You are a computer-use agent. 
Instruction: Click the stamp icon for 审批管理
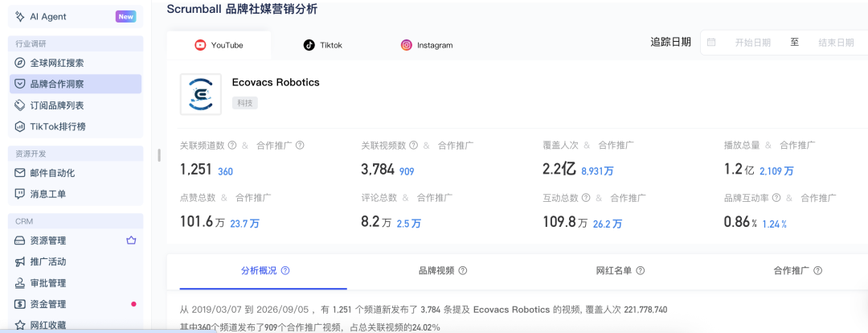(x=20, y=283)
